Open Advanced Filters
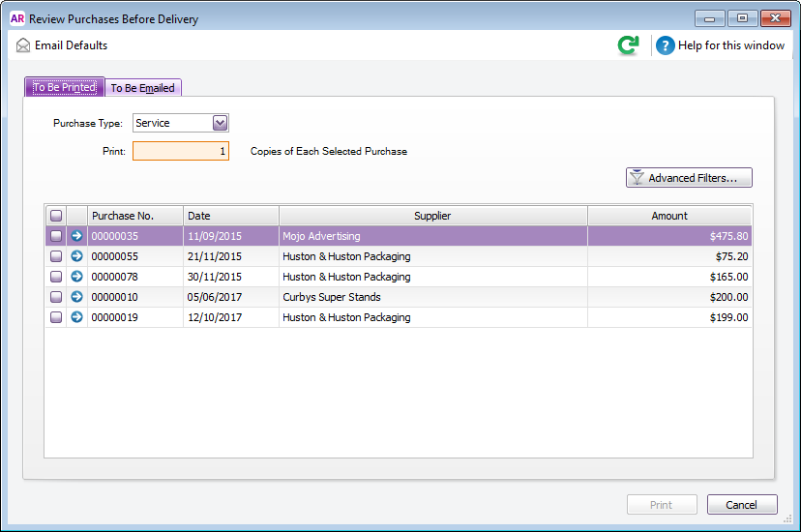 689,178
